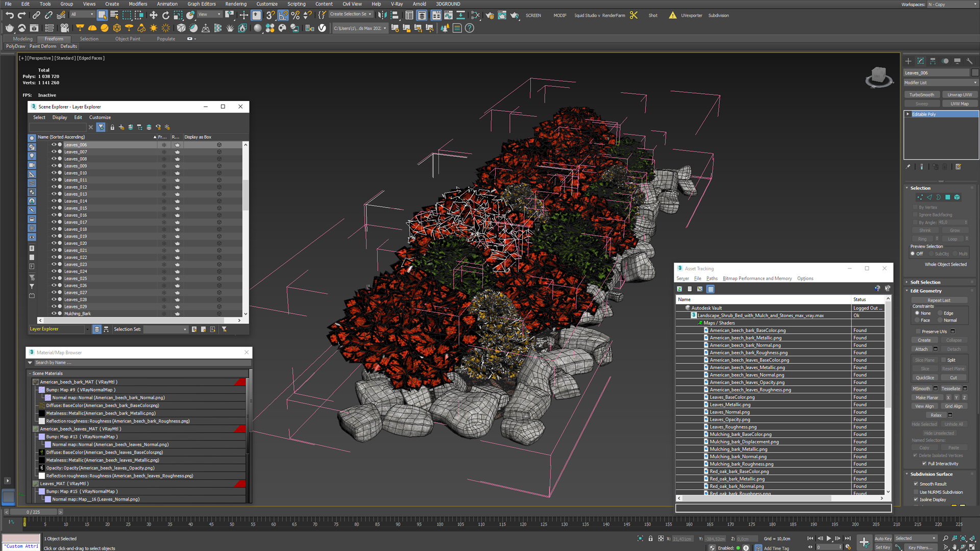Click the Unwrap UVW button
Image resolution: width=980 pixels, height=551 pixels.
[960, 95]
